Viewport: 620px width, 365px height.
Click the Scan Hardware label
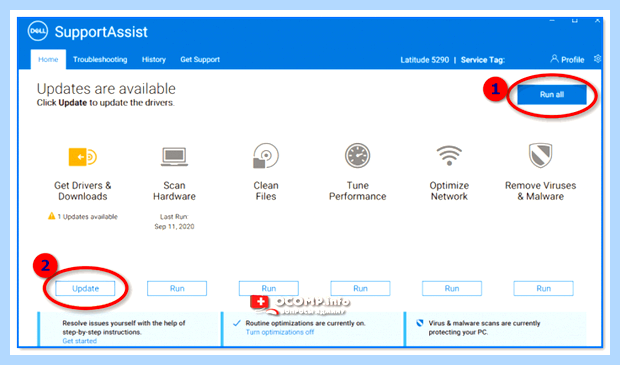[x=174, y=191]
